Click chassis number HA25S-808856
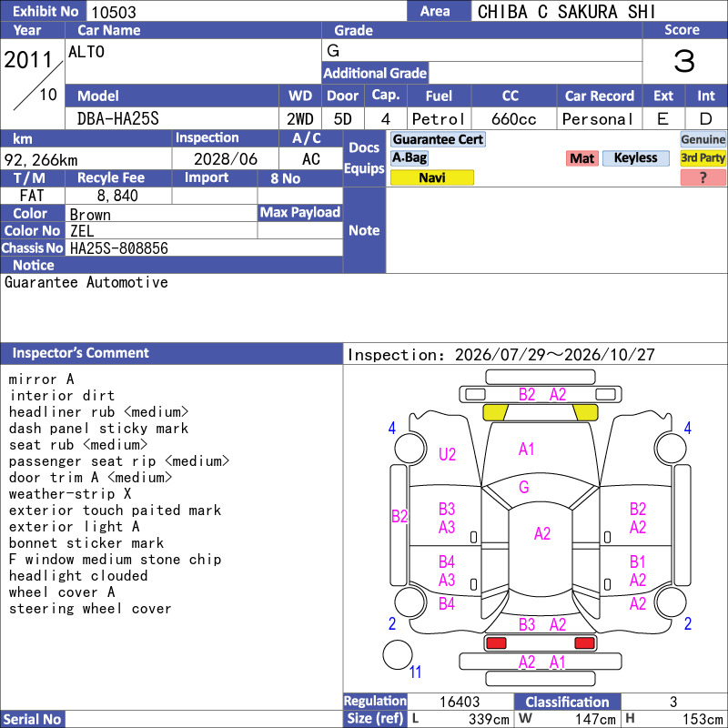 coord(119,248)
